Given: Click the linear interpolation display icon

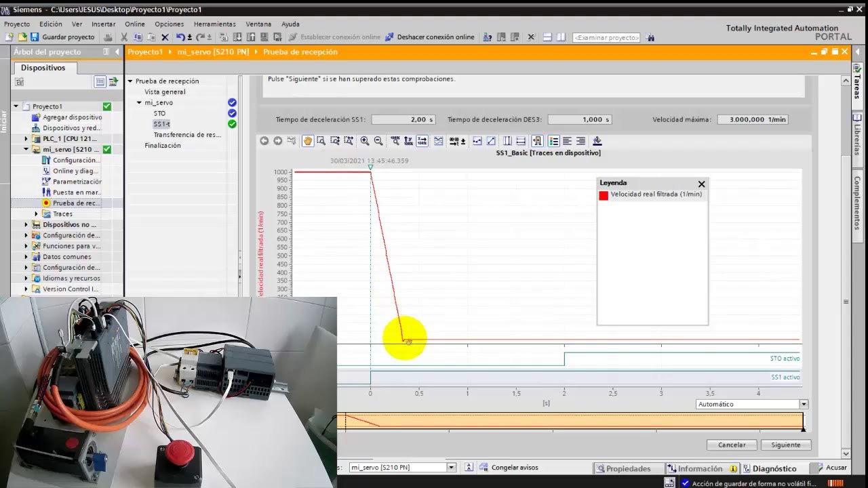Looking at the screenshot, I should pos(491,141).
